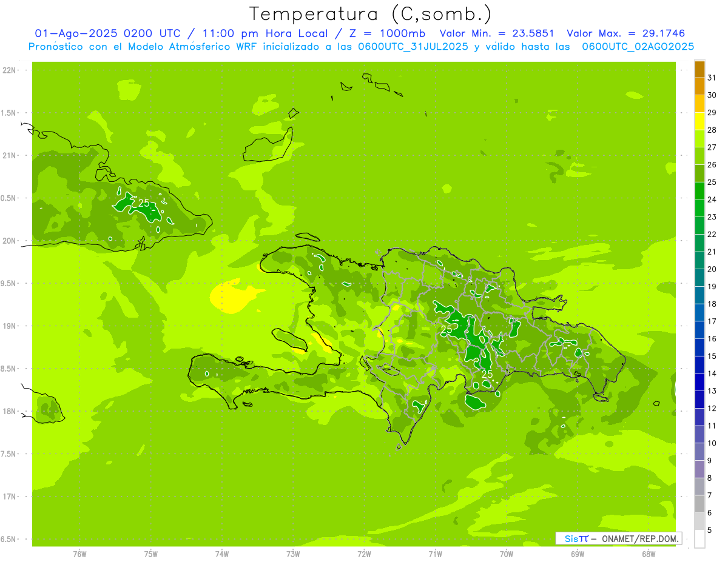This screenshot has width=728, height=562.
Task: Click the '74W' longitude axis label
Action: (x=221, y=554)
